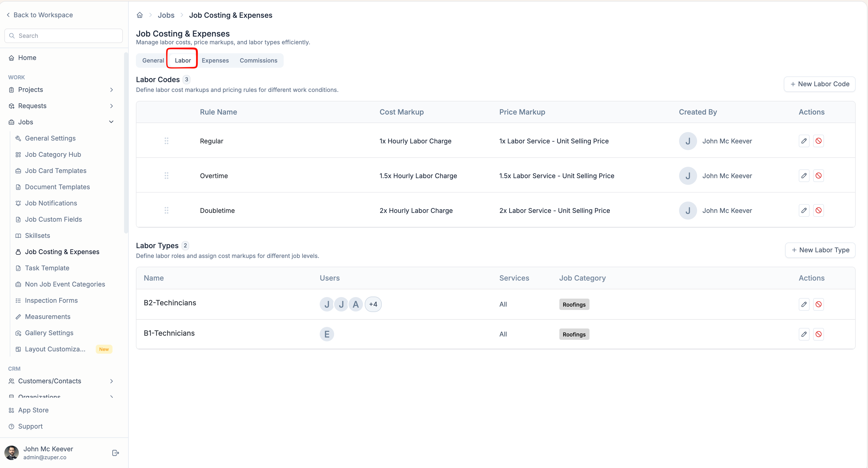868x468 pixels.
Task: Open the App Store item
Action: coord(33,410)
